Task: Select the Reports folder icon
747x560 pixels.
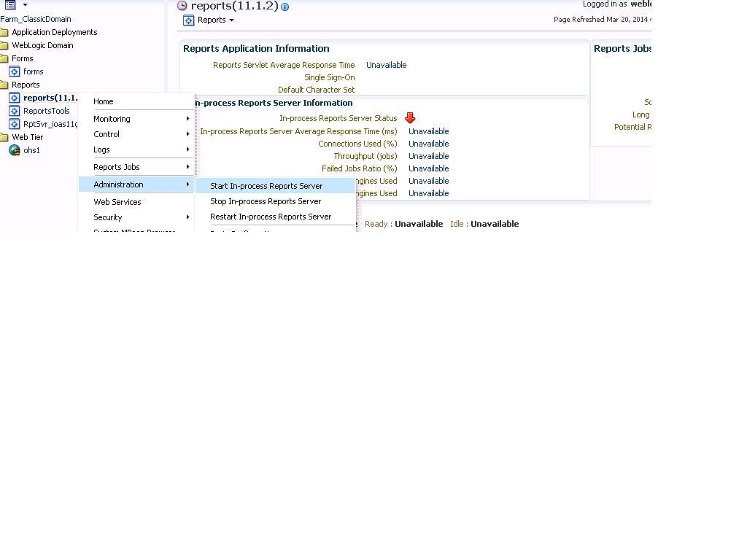Action: [4, 85]
